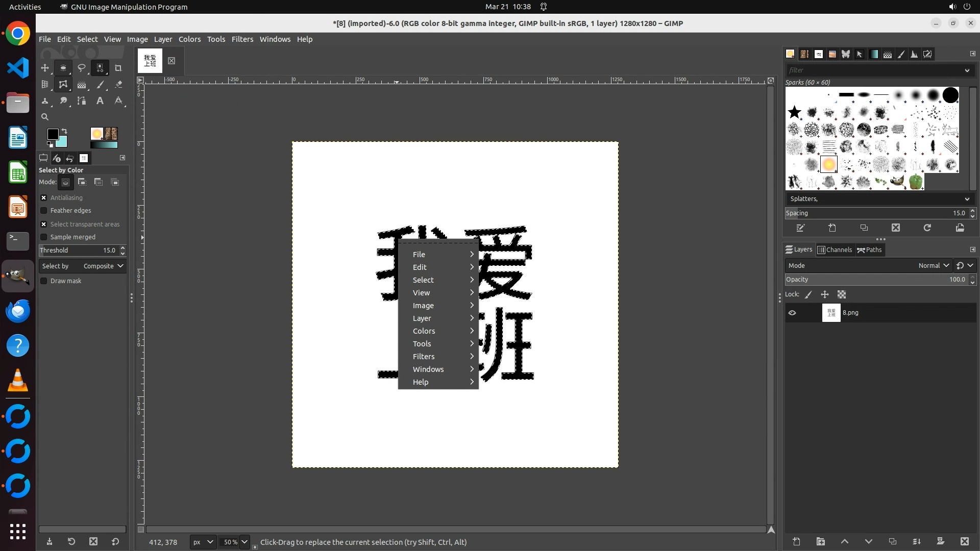Select the Eraser tool
The height and width of the screenshot is (551, 980).
coord(118,85)
